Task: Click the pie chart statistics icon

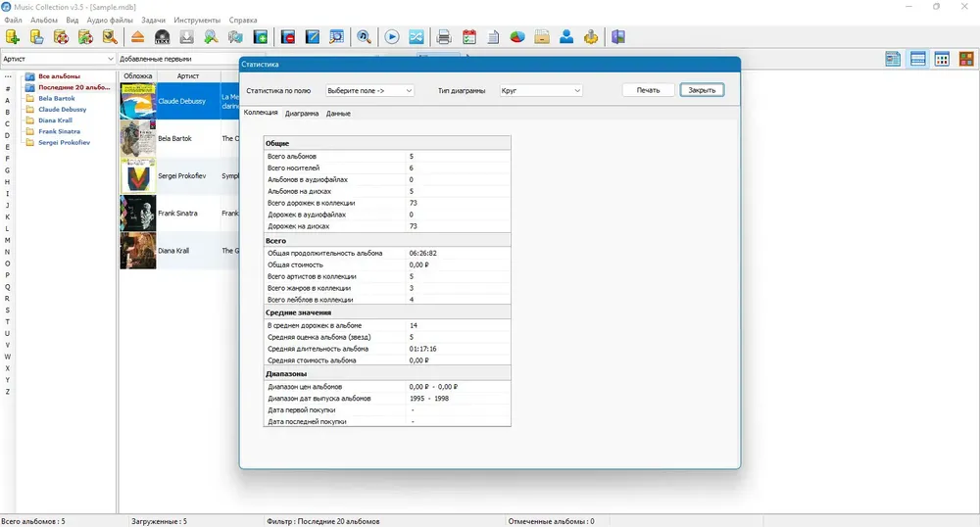Action: [517, 37]
